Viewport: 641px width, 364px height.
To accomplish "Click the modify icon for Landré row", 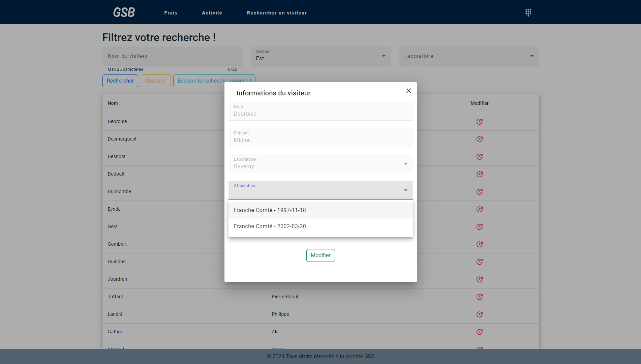I will (479, 314).
